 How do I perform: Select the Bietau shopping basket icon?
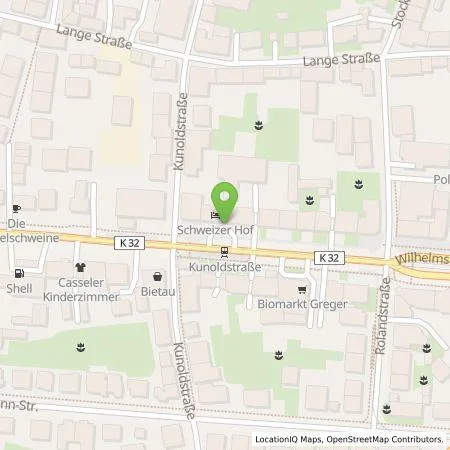point(158,276)
